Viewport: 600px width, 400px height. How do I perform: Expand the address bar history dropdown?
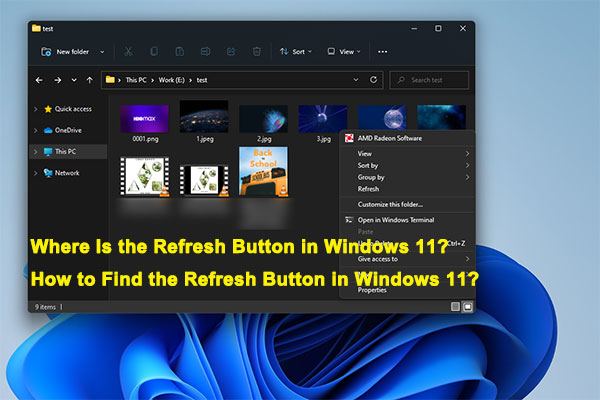coord(356,80)
